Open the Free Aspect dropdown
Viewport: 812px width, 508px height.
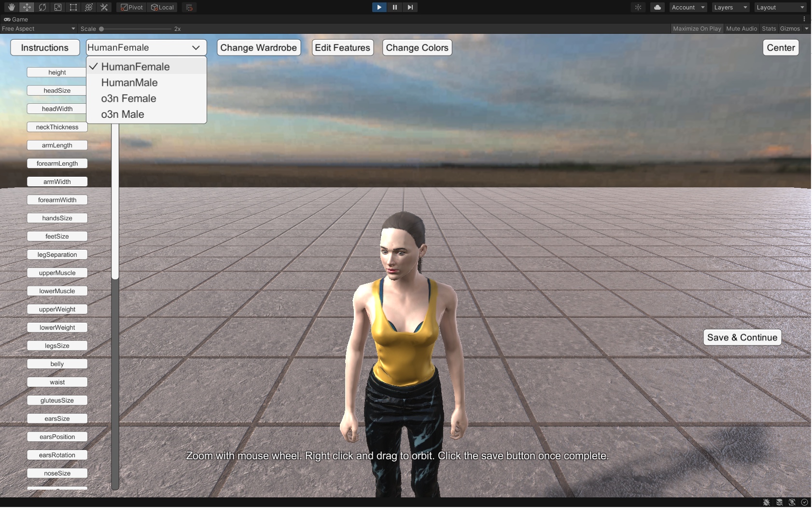[39, 28]
